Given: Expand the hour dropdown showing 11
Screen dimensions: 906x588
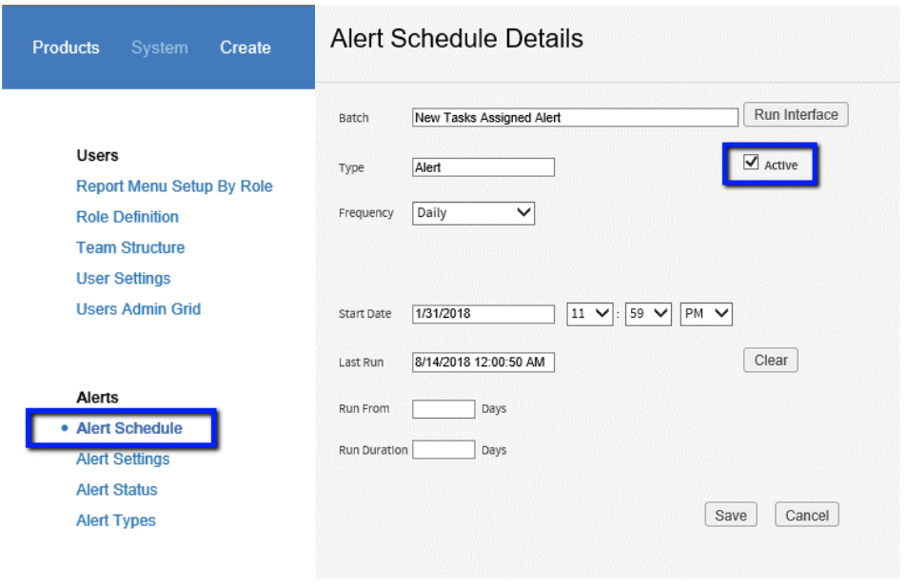Looking at the screenshot, I should [589, 314].
